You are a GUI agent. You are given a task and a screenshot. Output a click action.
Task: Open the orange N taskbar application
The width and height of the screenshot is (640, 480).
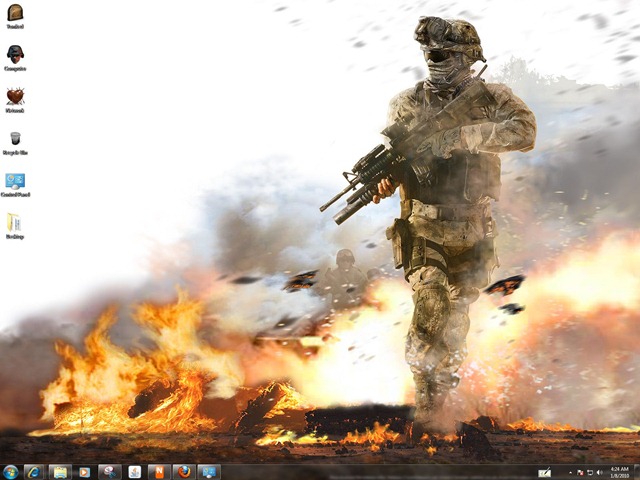point(159,472)
